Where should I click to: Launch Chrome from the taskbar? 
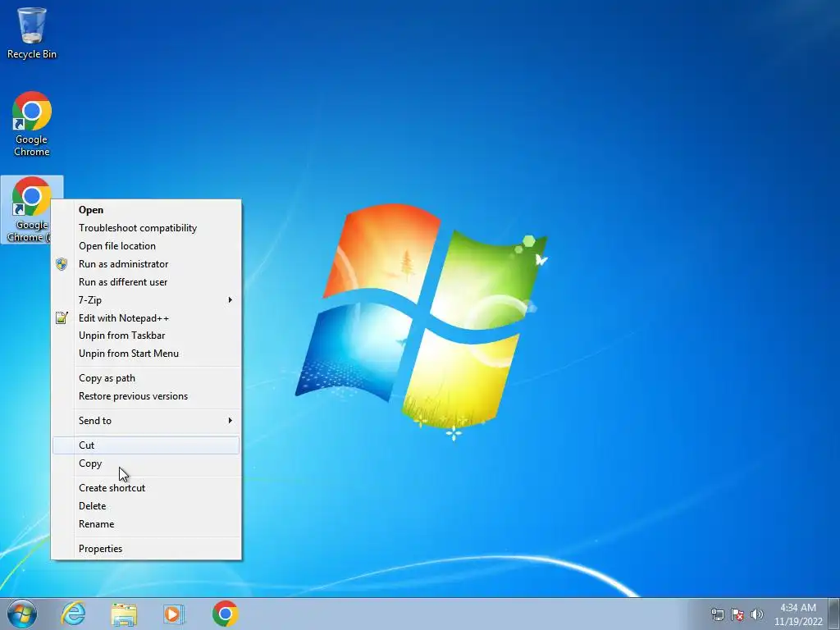[x=225, y=614]
